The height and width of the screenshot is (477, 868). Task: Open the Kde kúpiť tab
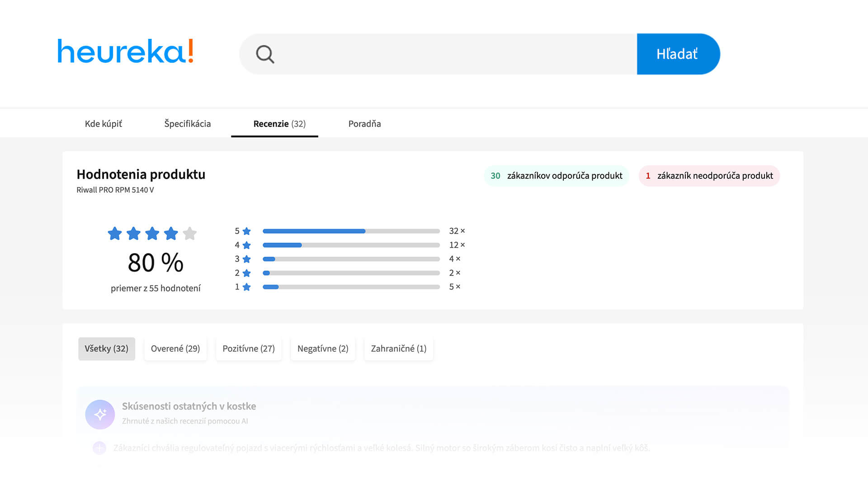(x=104, y=124)
